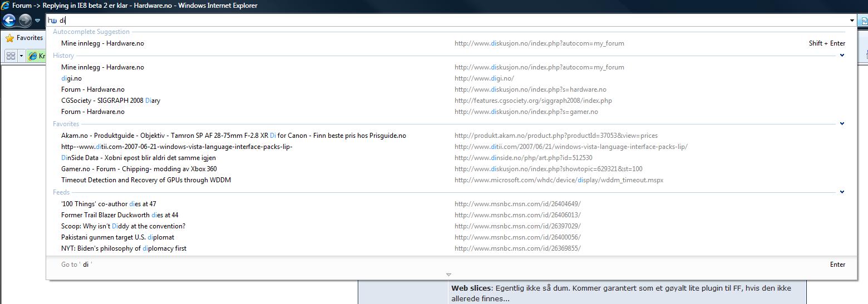Click URL msnbc.msn.com/id/26397029/
This screenshot has width=868, height=304.
[517, 226]
